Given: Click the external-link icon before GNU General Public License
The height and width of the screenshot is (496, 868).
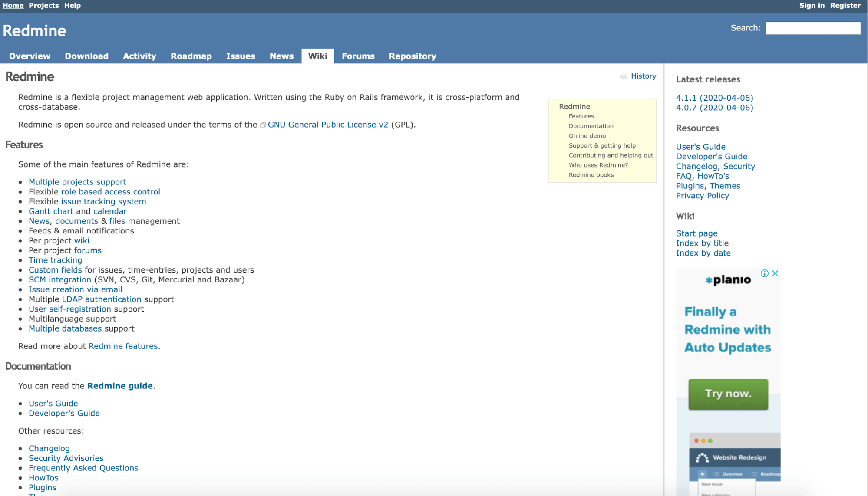Looking at the screenshot, I should [263, 125].
